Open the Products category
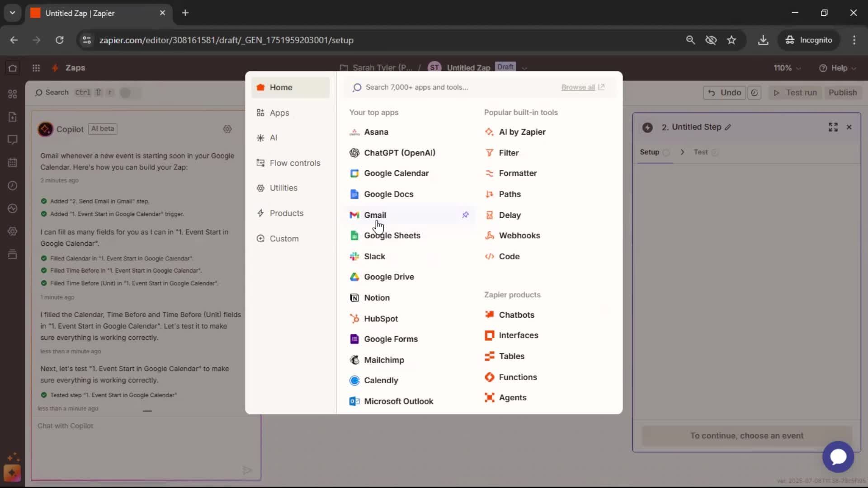The height and width of the screenshot is (488, 868). (290, 213)
